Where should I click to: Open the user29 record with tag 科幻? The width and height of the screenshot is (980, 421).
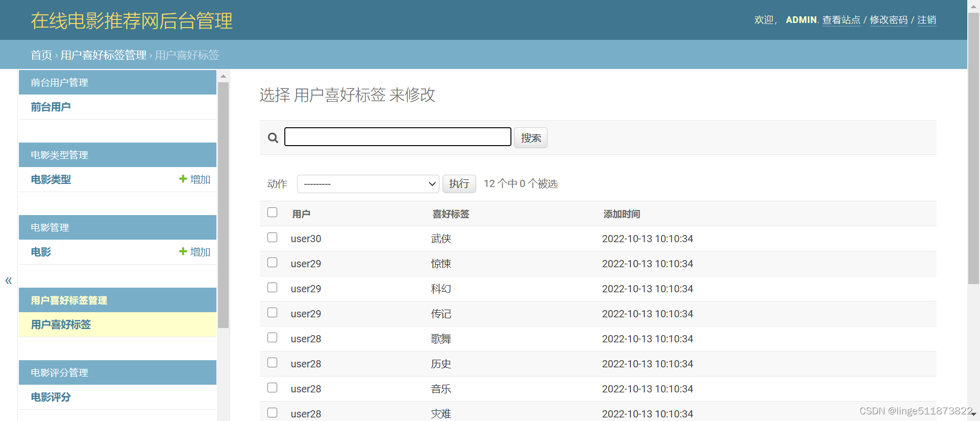pos(306,289)
